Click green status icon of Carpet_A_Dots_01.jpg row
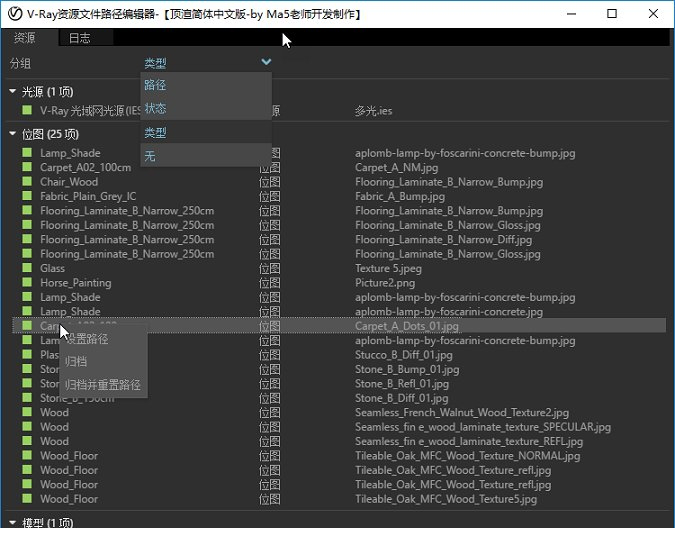Screen dimensions: 675x549 pos(27,326)
